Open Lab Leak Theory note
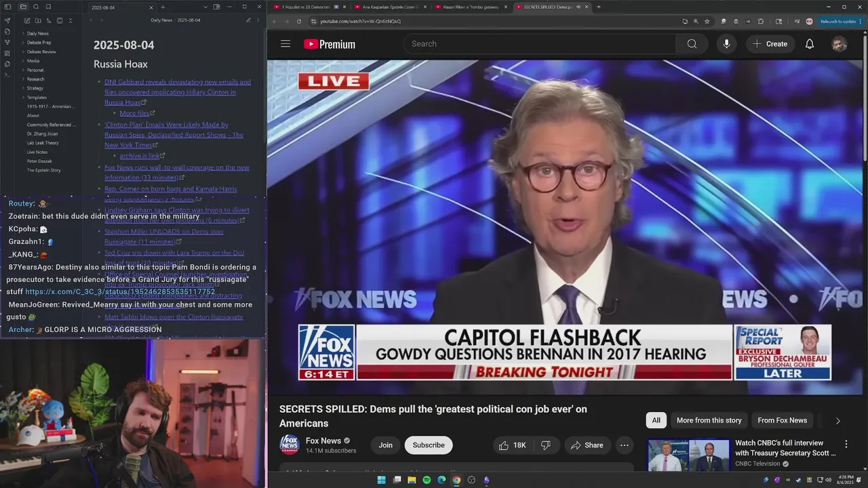The width and height of the screenshot is (868, 488). pos(43,143)
